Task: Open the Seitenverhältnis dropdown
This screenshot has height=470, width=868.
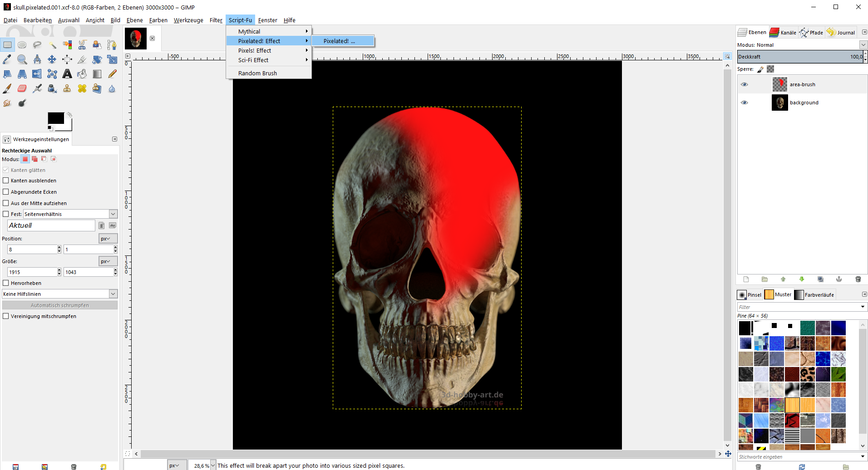Action: [x=113, y=214]
